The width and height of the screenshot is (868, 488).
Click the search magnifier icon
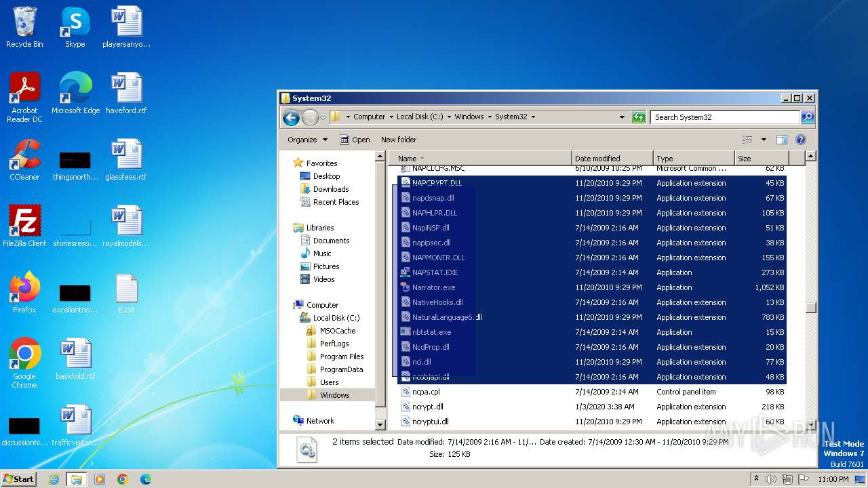pos(807,117)
